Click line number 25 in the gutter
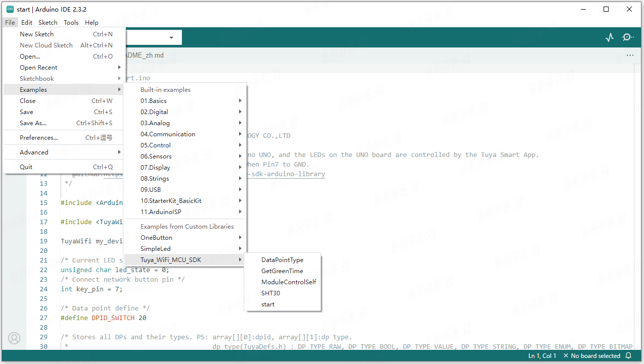 tap(43, 299)
